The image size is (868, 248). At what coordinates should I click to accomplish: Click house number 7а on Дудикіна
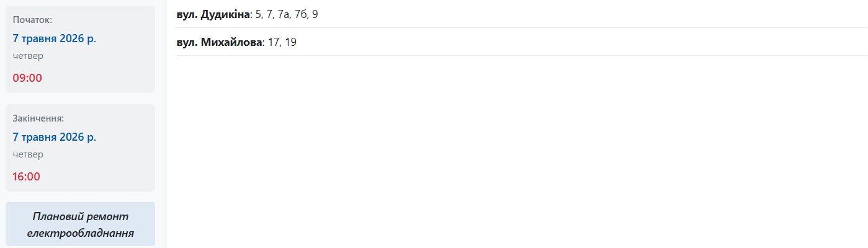pyautogui.click(x=284, y=14)
